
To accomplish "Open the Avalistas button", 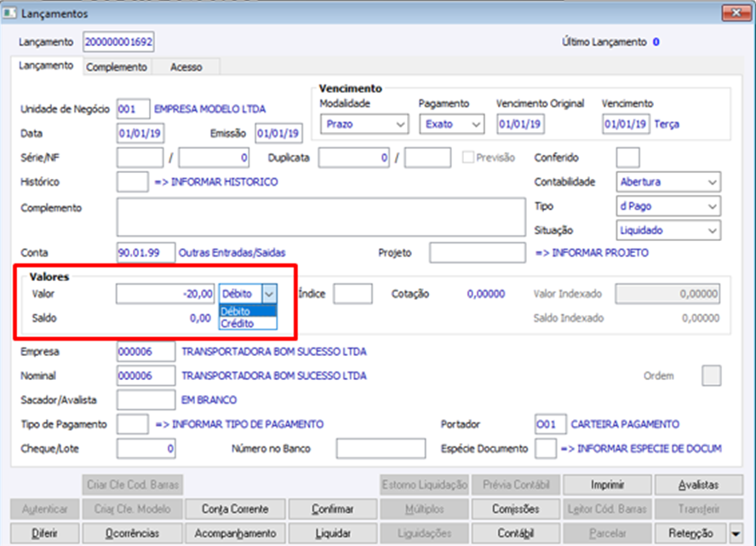I will (699, 485).
